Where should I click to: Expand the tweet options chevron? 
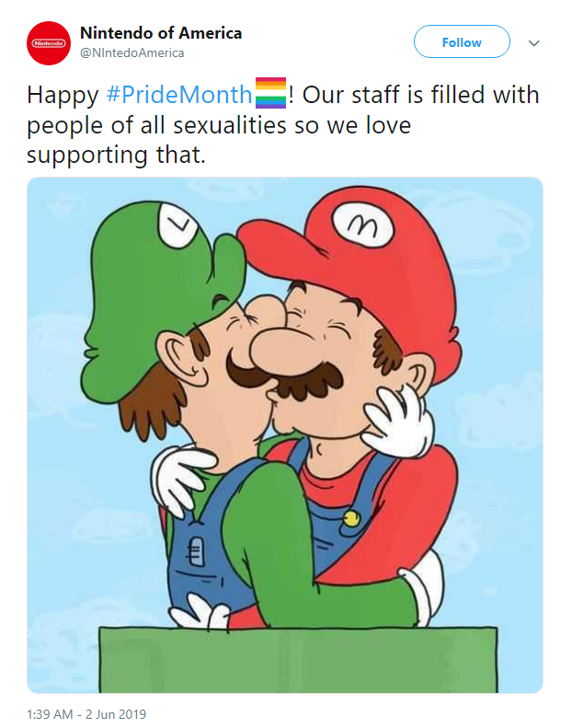[533, 43]
